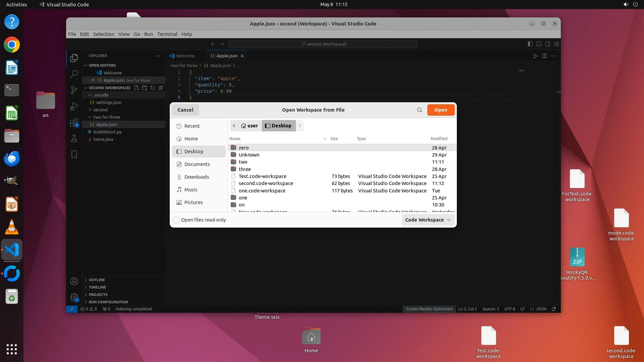The width and height of the screenshot is (644, 362).
Task: Click the Cancel button
Action: coord(185,110)
